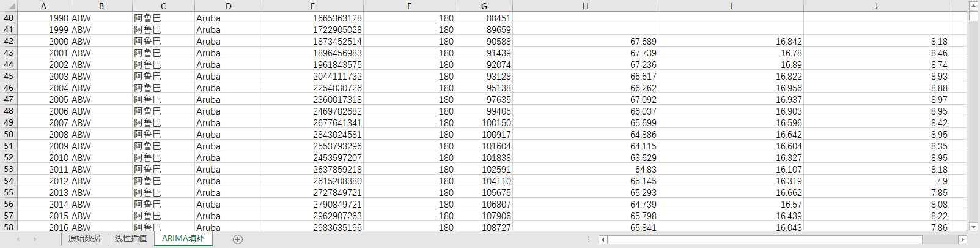This screenshot has height=248, width=980.
Task: Click cell containing 7.85
Action: click(876, 192)
